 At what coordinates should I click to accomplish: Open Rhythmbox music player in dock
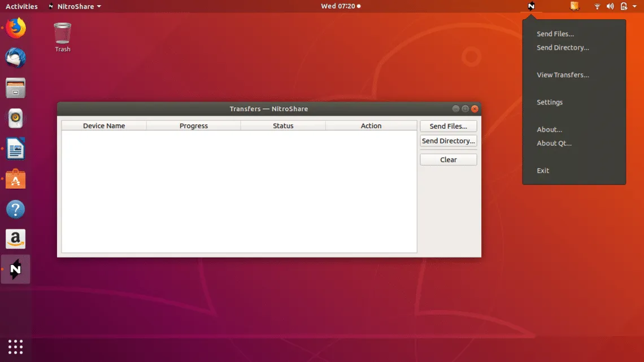(16, 119)
